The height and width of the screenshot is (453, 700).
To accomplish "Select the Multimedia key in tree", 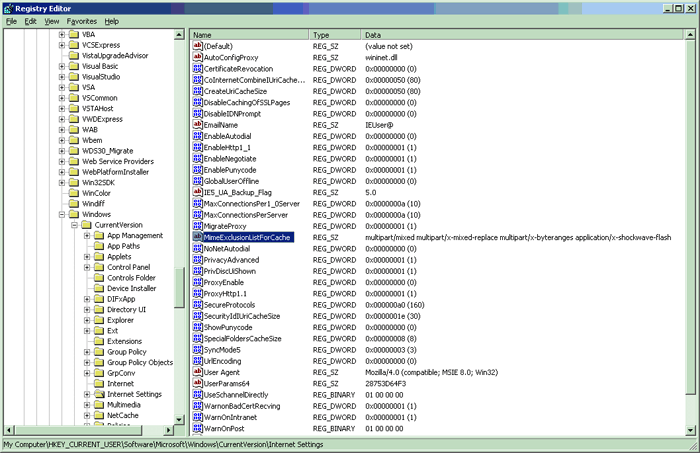I will click(x=124, y=405).
